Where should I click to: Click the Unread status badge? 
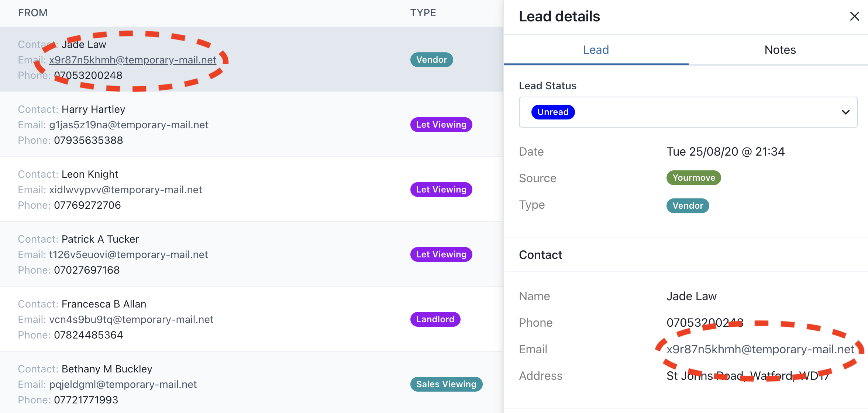(552, 112)
